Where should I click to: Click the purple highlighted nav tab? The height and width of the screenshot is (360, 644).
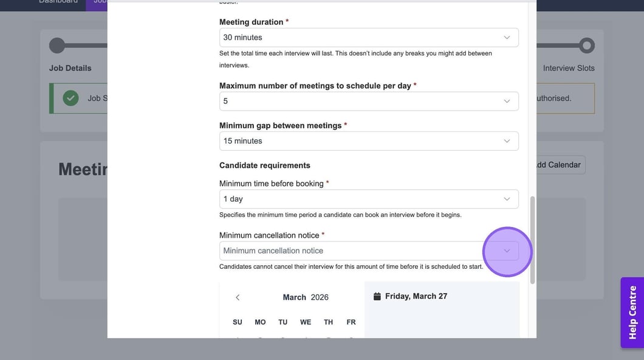pyautogui.click(x=97, y=3)
